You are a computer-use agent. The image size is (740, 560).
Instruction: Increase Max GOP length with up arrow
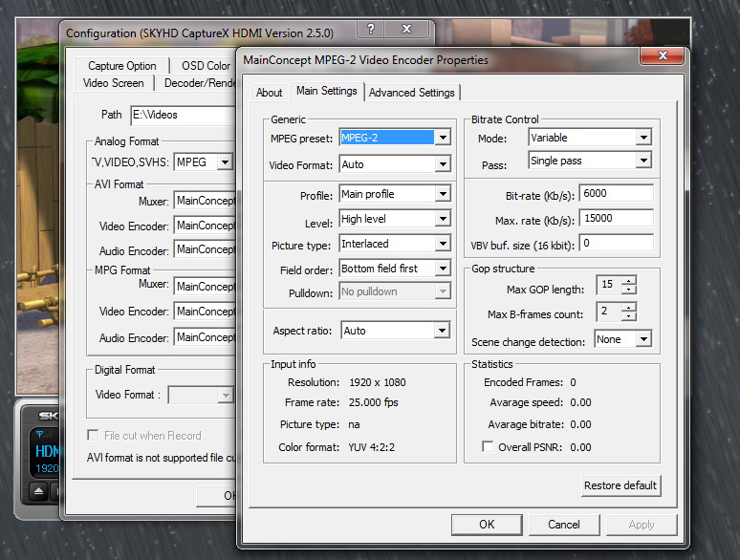[628, 281]
